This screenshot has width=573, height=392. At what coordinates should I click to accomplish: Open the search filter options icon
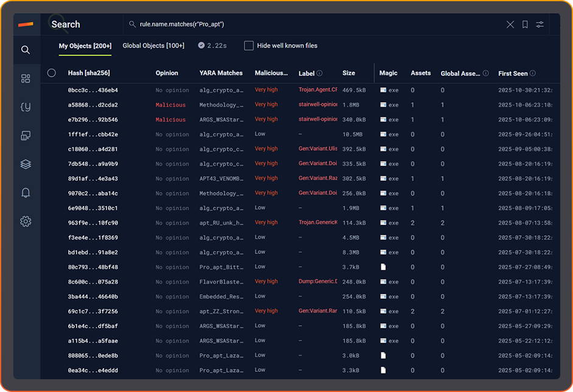coord(540,24)
